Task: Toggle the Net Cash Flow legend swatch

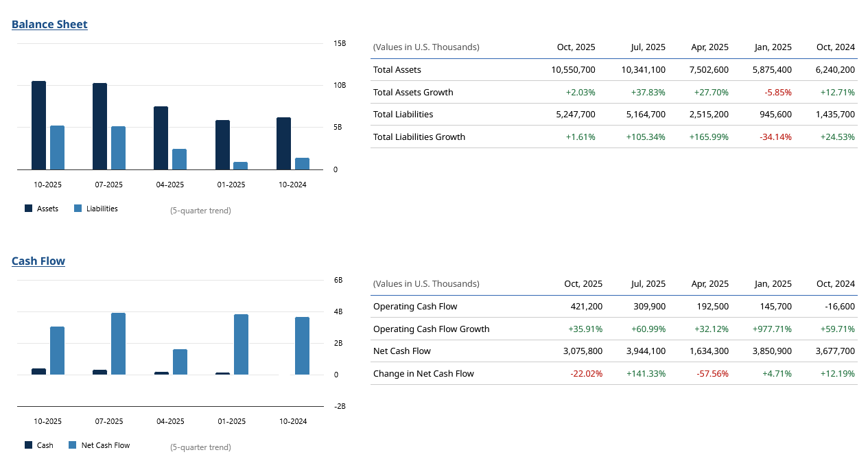Action: tap(73, 445)
